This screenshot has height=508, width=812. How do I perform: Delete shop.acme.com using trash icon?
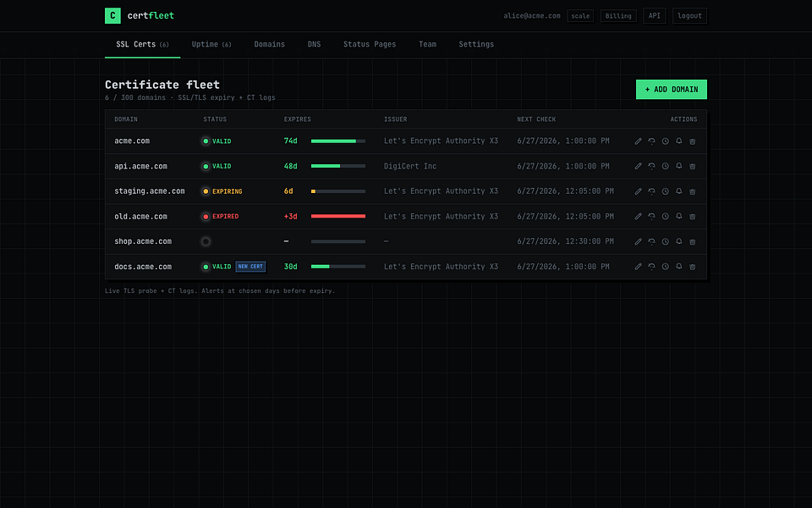click(x=693, y=241)
